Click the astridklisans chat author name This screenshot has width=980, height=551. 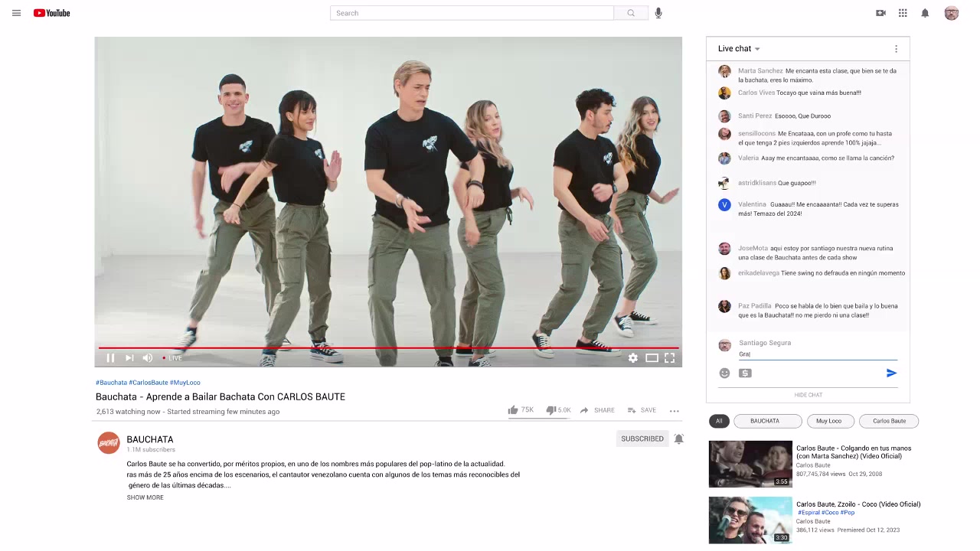pyautogui.click(x=757, y=184)
